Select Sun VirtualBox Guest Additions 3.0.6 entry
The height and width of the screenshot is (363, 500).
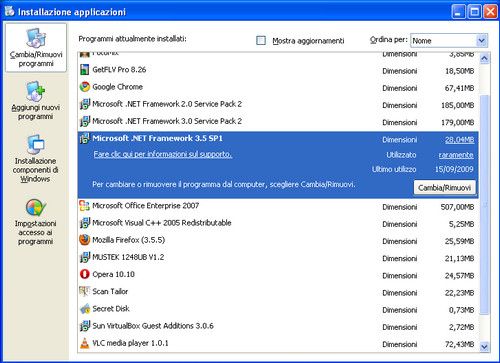coord(278,326)
